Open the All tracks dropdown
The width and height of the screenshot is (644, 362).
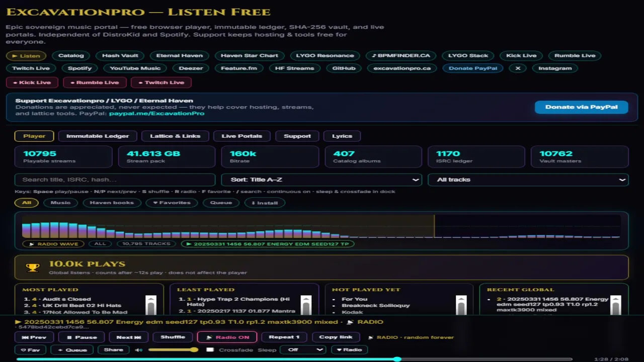tap(528, 179)
